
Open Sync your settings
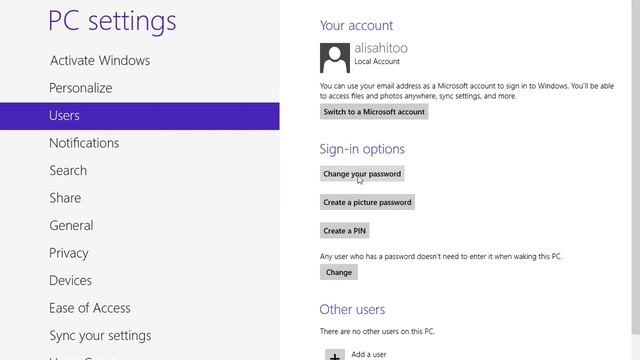(x=100, y=336)
